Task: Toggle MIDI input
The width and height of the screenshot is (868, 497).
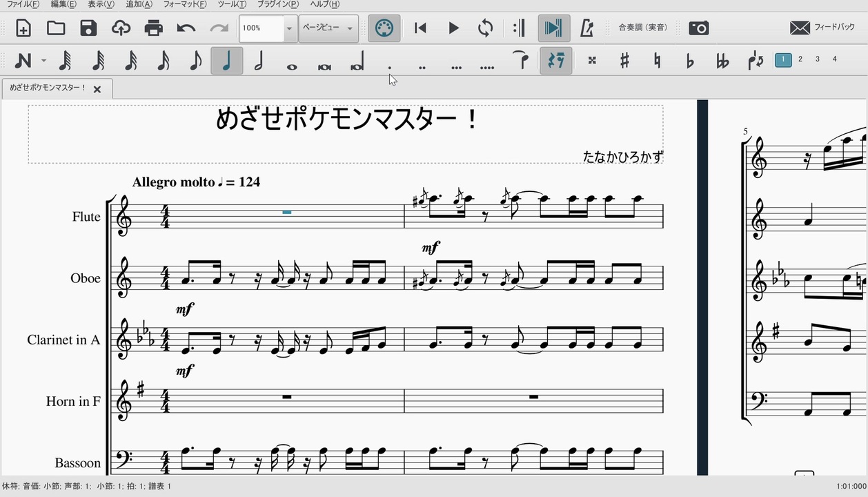Action: point(384,28)
